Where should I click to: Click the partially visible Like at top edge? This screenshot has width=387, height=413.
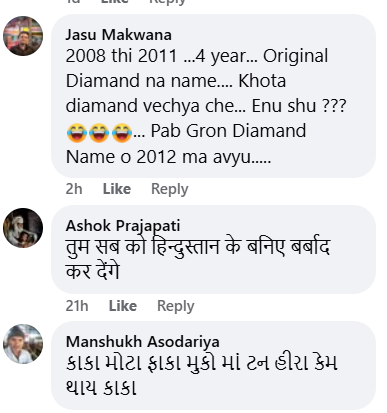pos(115,2)
